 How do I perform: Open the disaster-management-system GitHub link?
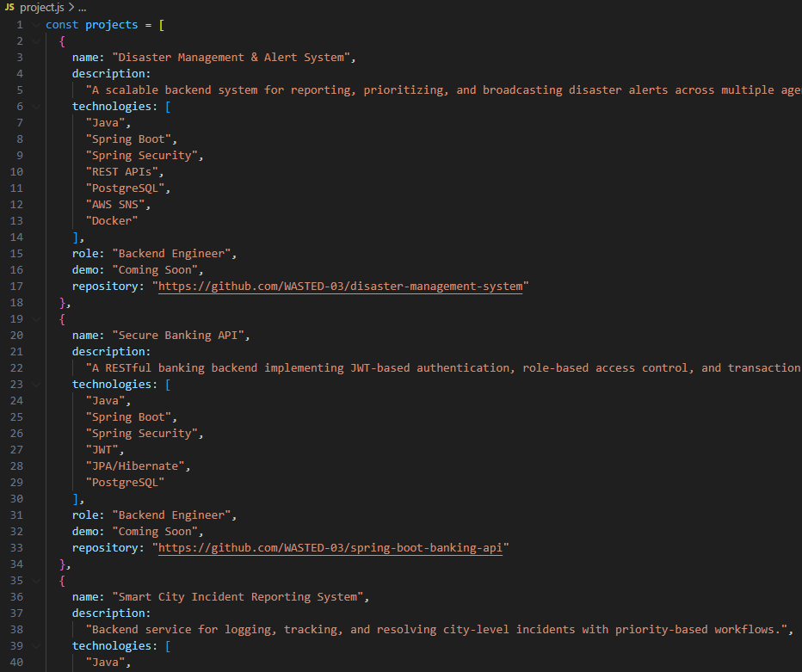(x=340, y=287)
